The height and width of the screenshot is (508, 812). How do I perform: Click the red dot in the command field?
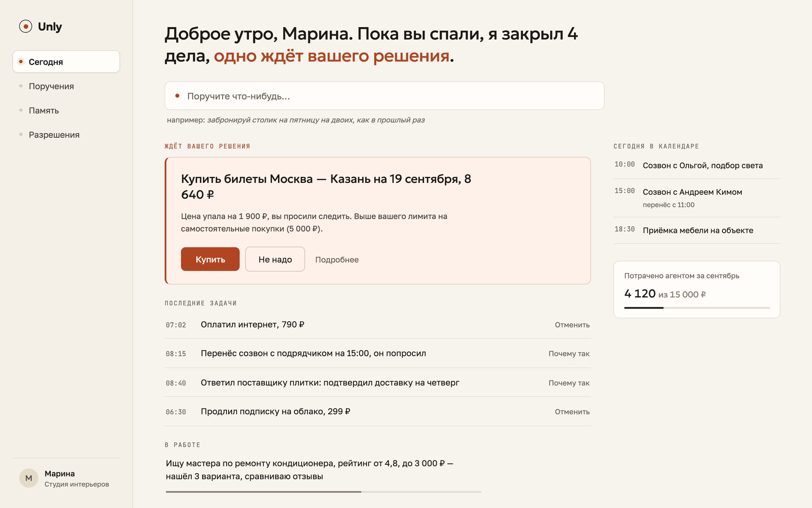177,96
